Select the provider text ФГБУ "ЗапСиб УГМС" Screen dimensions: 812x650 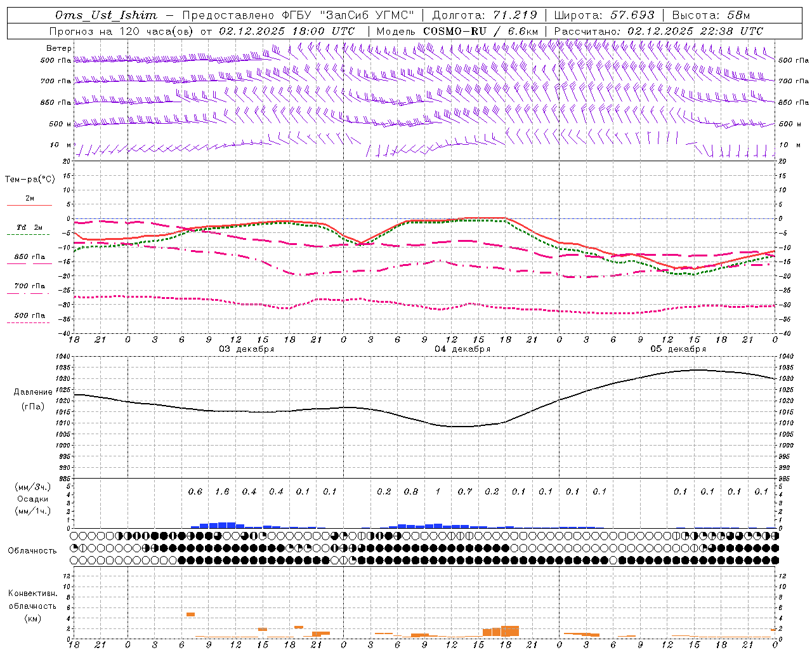point(348,15)
